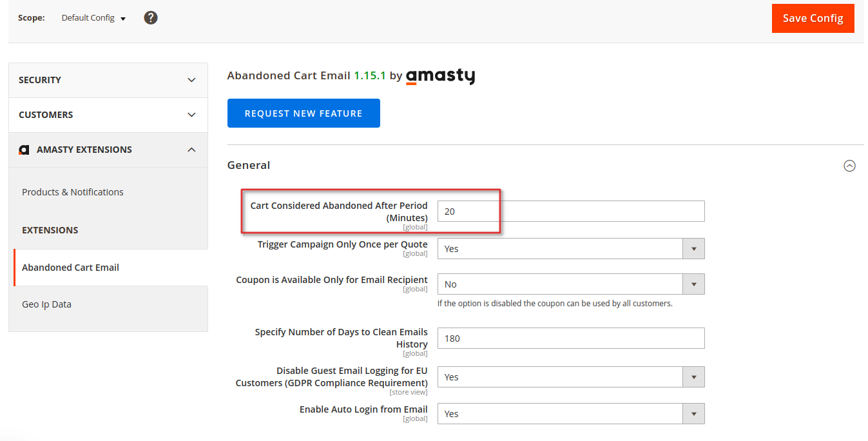Click the Days to Clean Emails History field
This screenshot has width=868, height=441.
click(571, 338)
